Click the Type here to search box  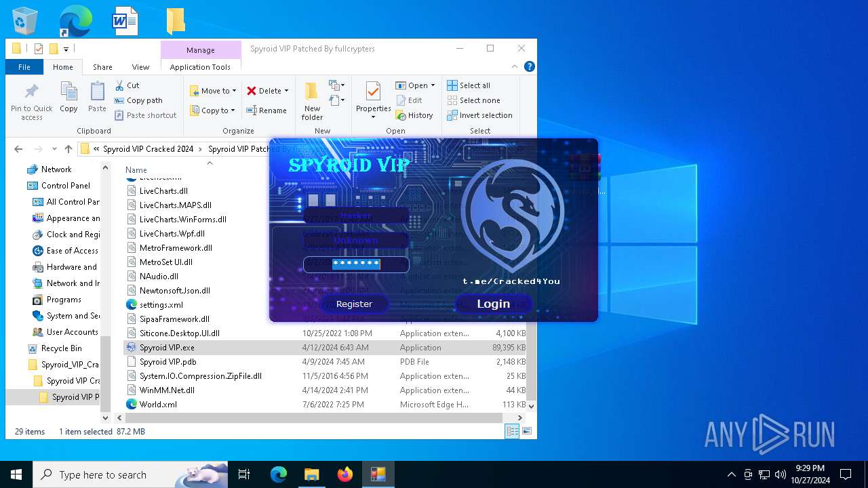(130, 474)
